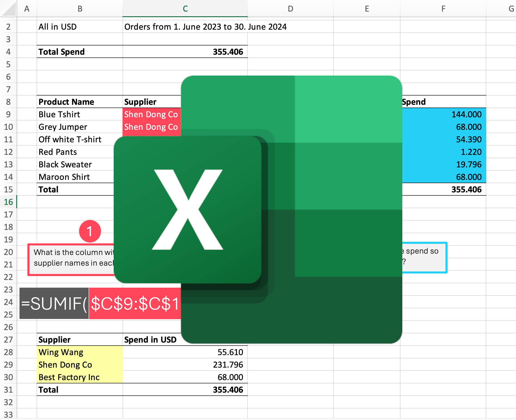Click spend value 231.796

point(185,365)
